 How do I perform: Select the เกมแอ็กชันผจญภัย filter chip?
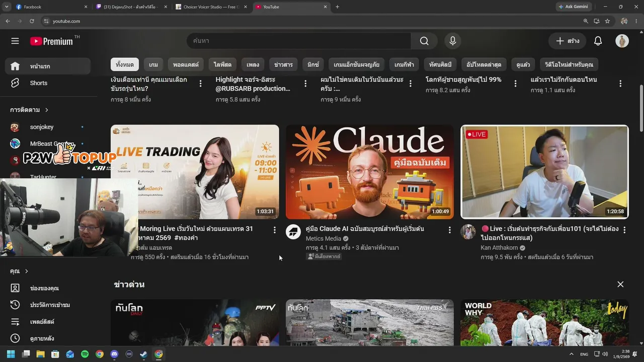pos(357,65)
